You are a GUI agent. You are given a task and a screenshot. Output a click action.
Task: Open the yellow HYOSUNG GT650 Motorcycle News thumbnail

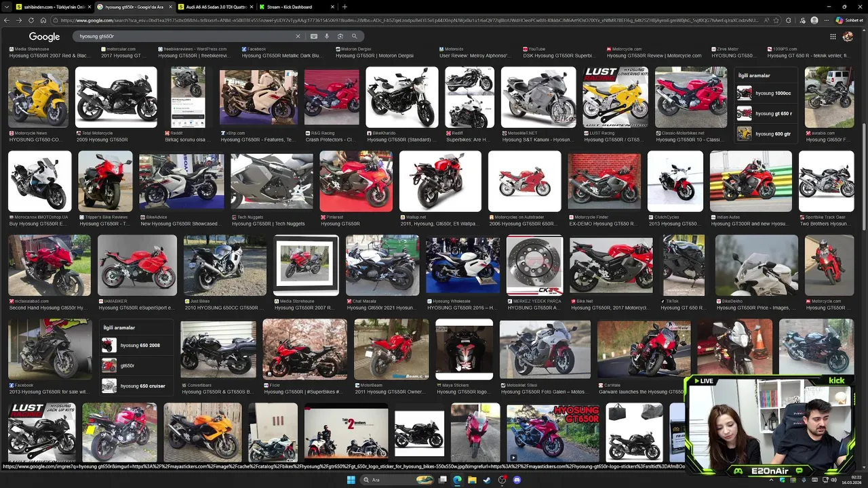tap(39, 97)
